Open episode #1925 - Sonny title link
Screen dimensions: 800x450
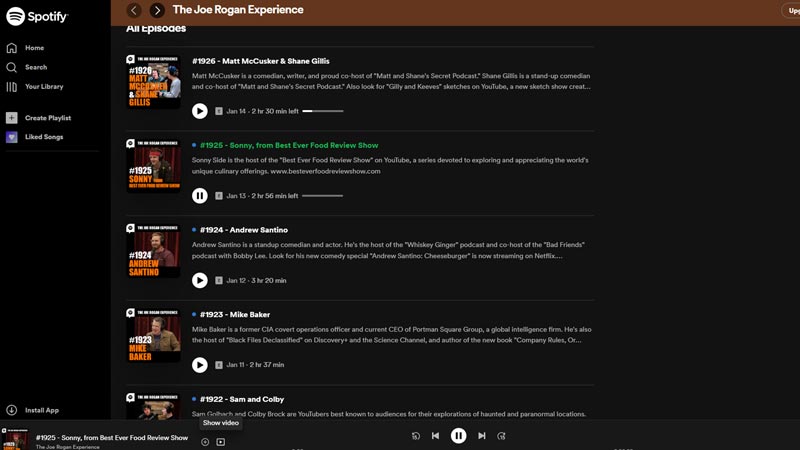(x=289, y=145)
